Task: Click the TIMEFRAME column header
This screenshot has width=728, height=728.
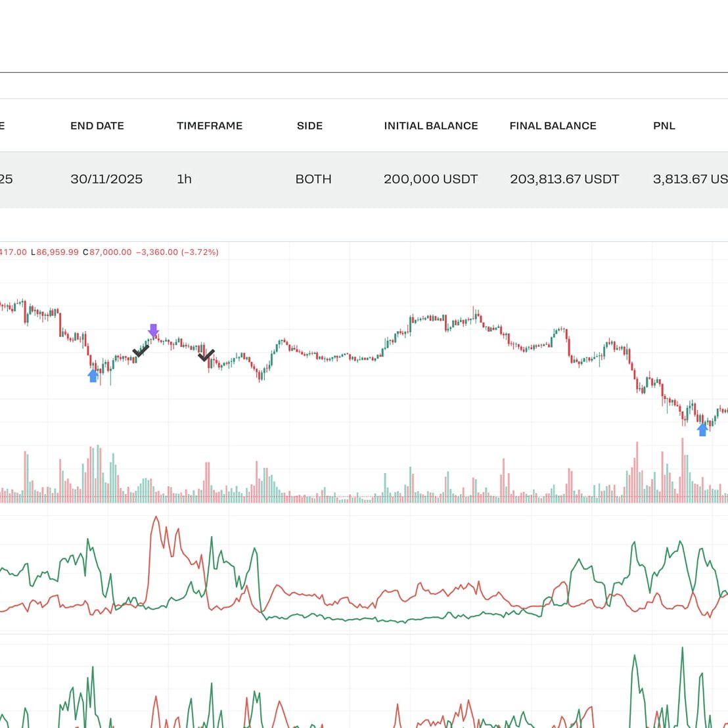Action: click(x=210, y=125)
